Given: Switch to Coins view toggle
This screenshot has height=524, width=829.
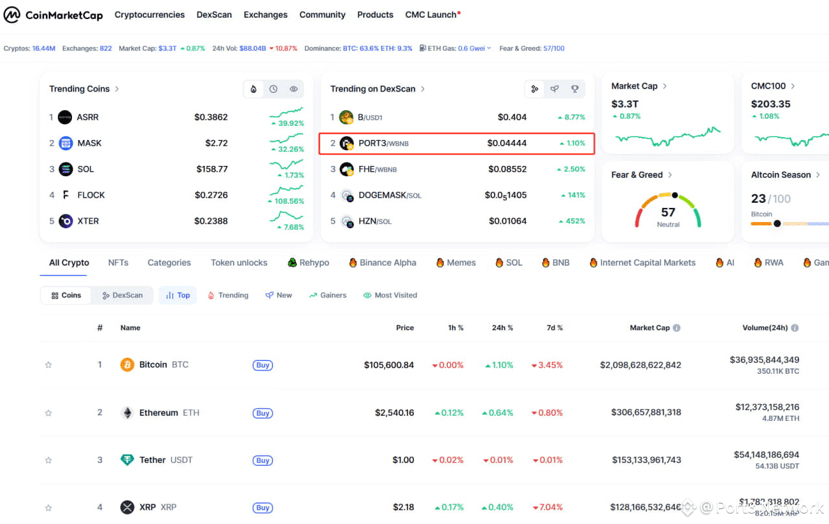Looking at the screenshot, I should tap(66, 296).
